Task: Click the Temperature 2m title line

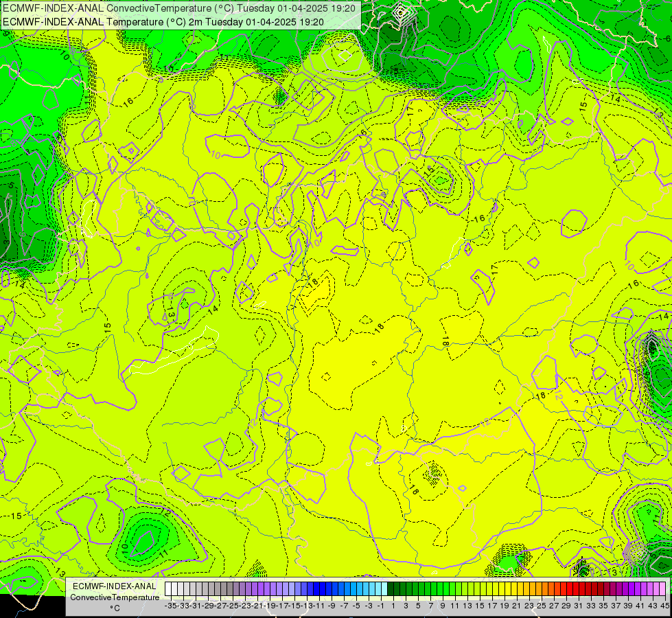Action: (163, 22)
